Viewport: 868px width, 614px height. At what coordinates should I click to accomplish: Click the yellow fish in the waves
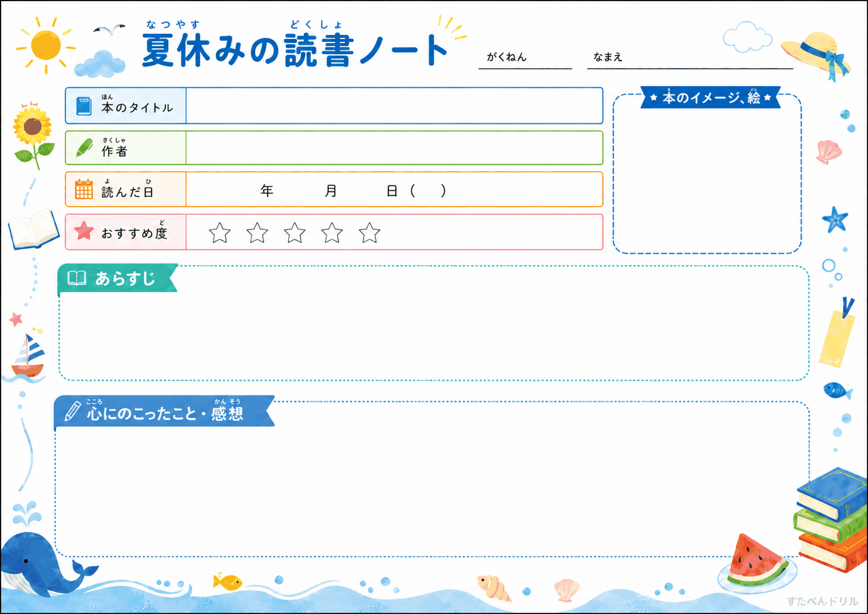pyautogui.click(x=228, y=581)
